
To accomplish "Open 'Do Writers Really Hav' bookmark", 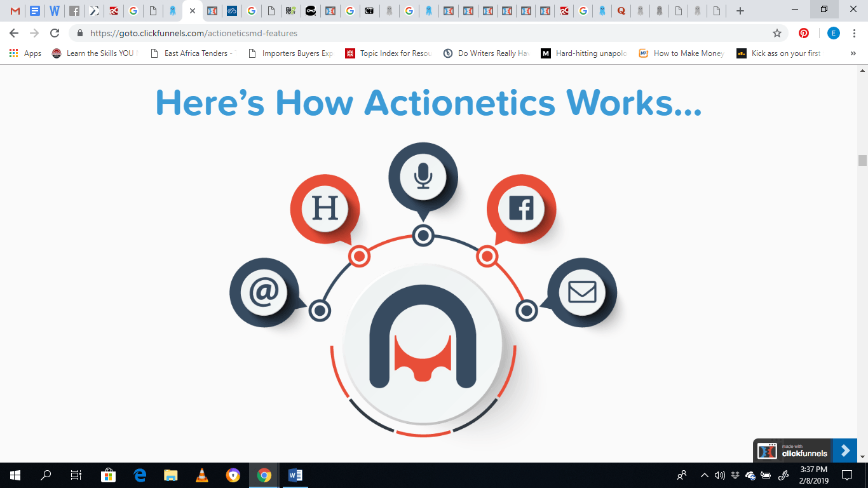I will 487,53.
